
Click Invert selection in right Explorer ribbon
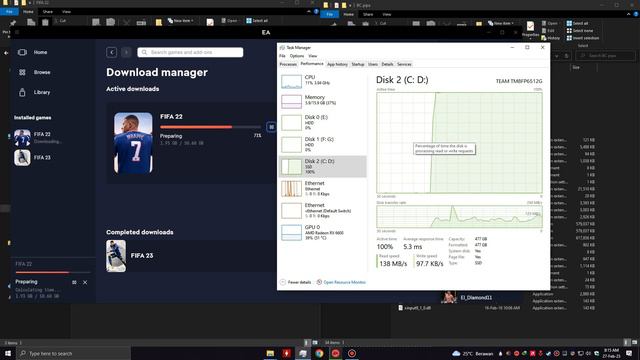coord(582,38)
